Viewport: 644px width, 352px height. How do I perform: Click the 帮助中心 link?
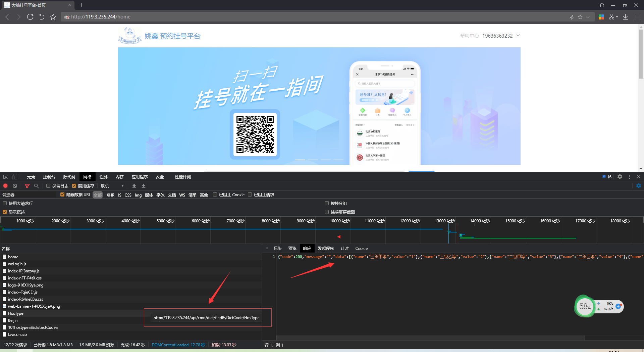point(469,36)
